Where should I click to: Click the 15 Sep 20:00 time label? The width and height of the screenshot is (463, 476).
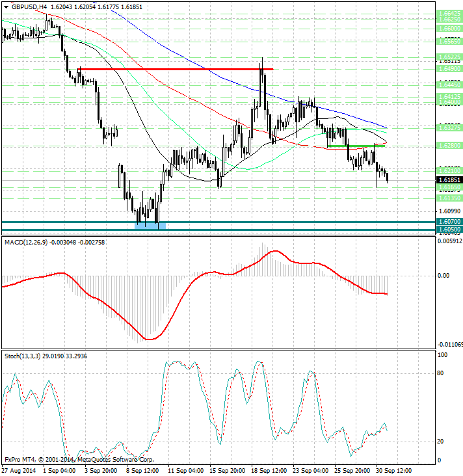tap(228, 471)
